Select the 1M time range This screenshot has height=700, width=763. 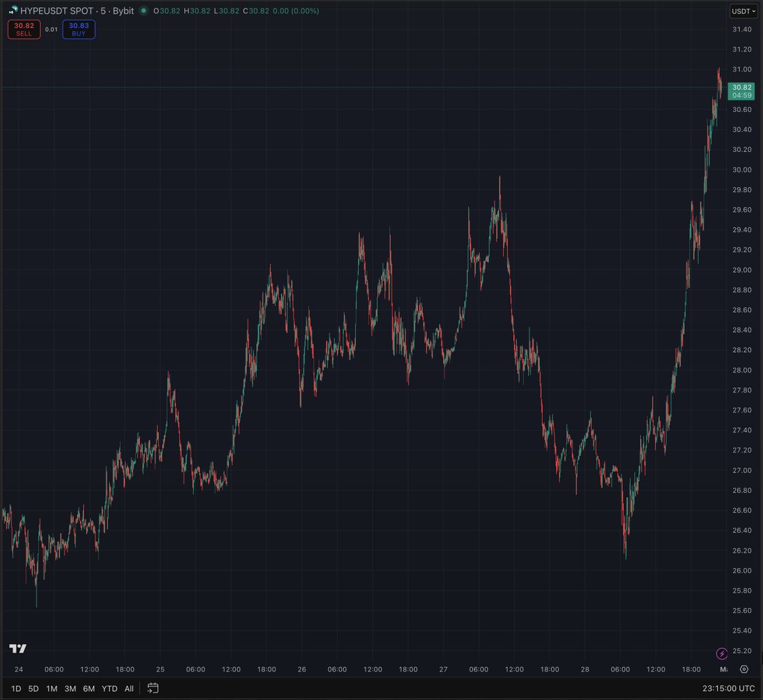52,689
